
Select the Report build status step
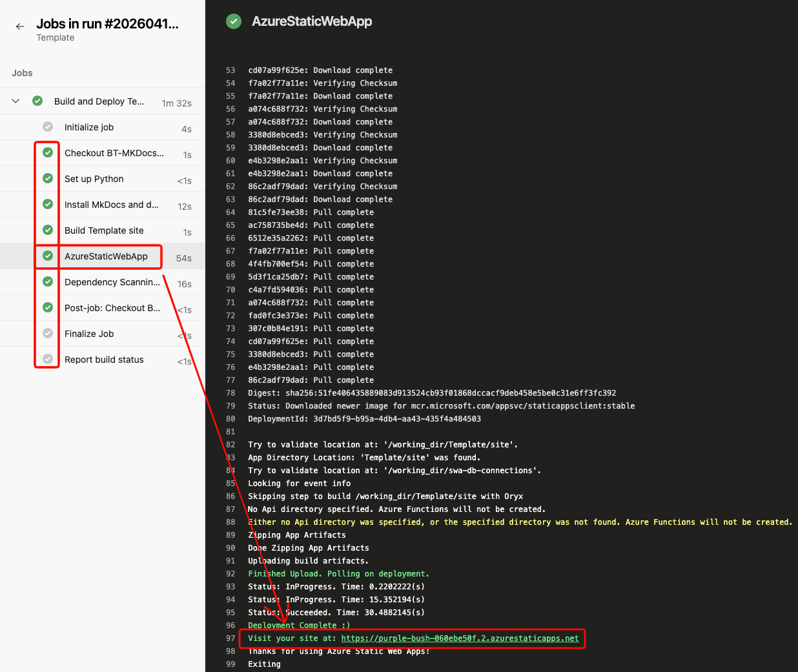coord(104,360)
